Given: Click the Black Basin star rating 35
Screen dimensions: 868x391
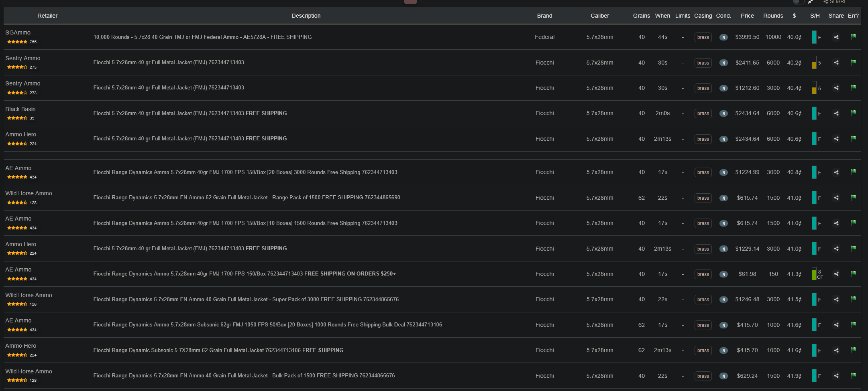Looking at the screenshot, I should pos(21,118).
